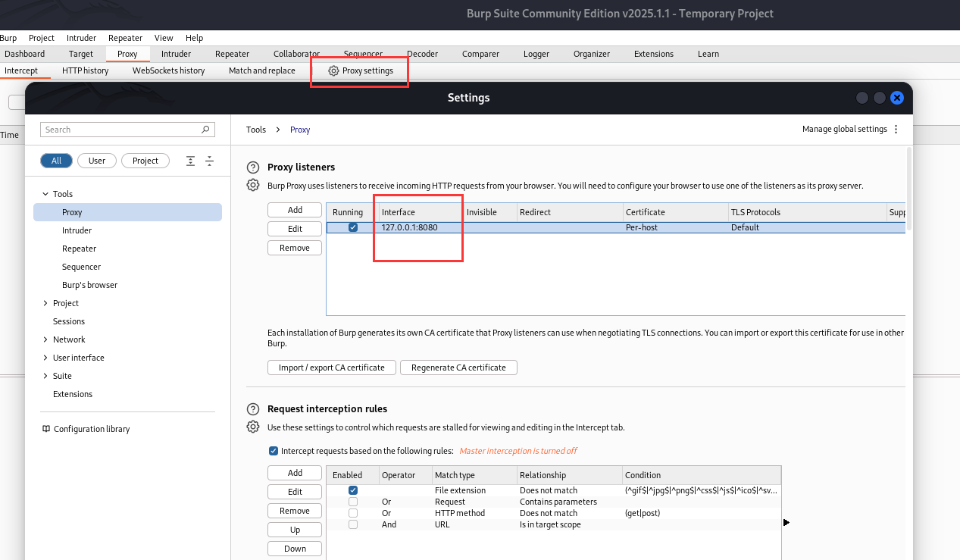
Task: Select the Project settings filter
Action: point(145,161)
